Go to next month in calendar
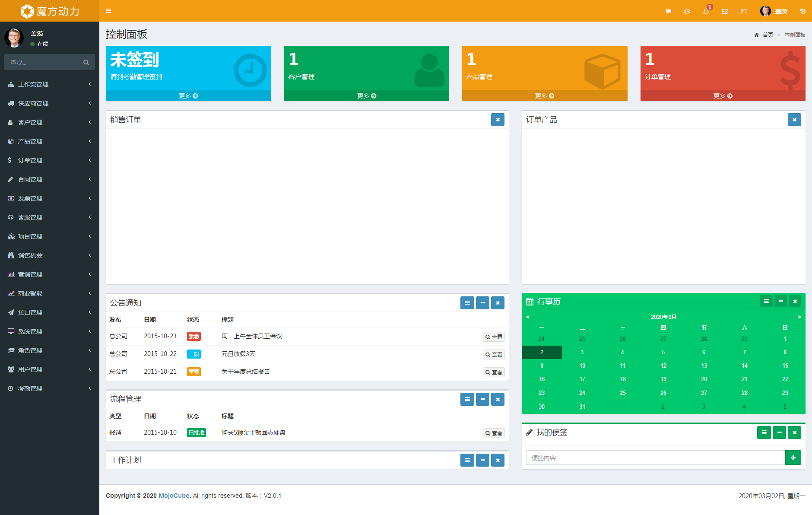Screen dimensions: 812x515 [799, 317]
